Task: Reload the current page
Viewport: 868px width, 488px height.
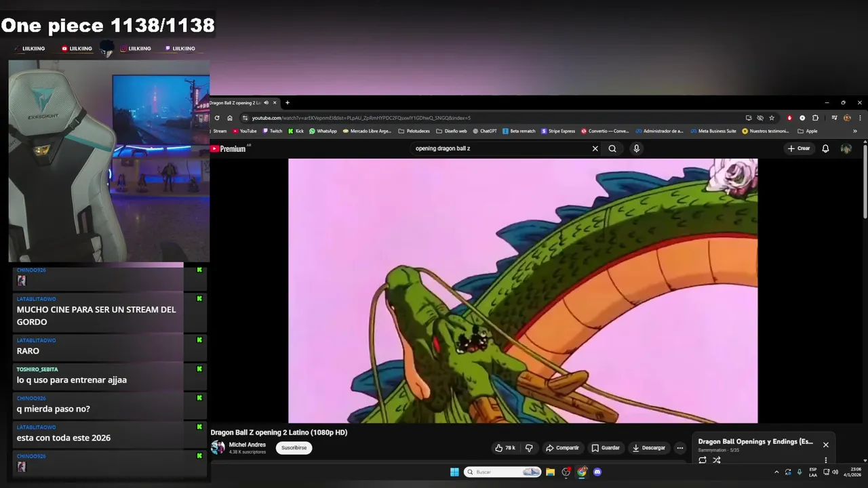Action: coord(217,118)
